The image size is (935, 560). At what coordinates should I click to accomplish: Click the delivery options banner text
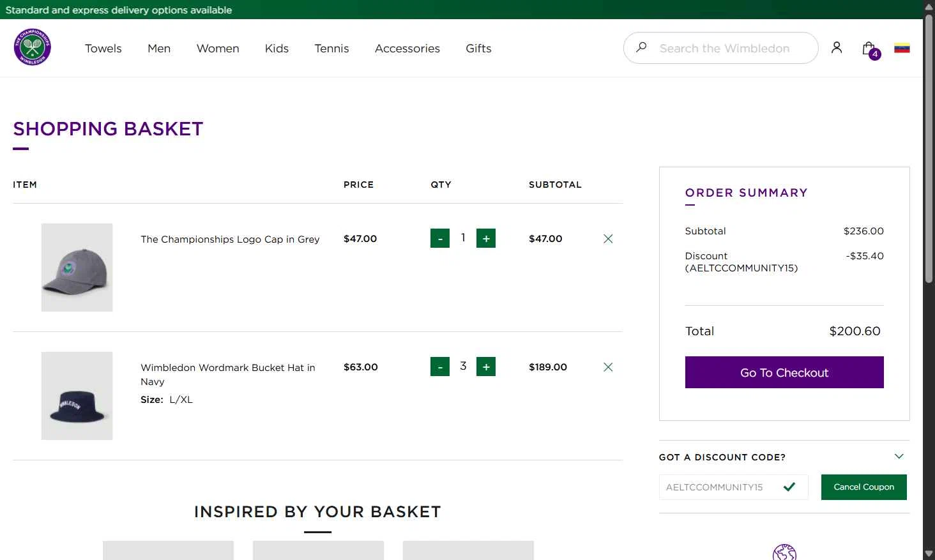coord(119,10)
